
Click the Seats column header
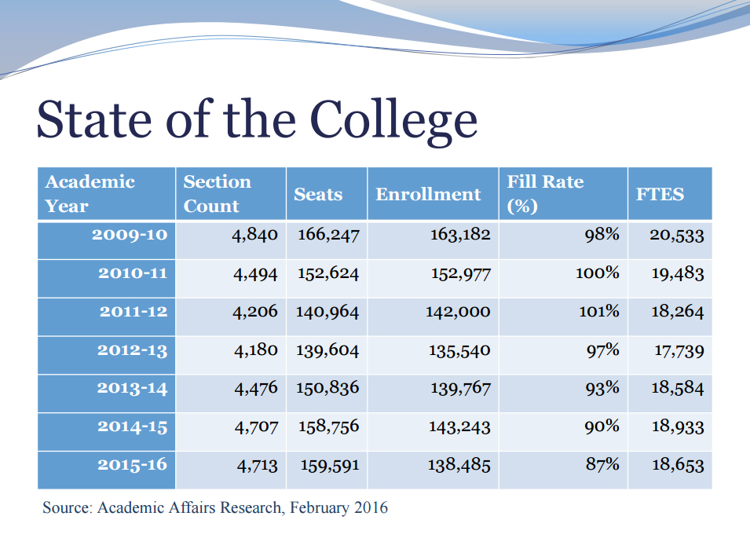click(x=327, y=194)
